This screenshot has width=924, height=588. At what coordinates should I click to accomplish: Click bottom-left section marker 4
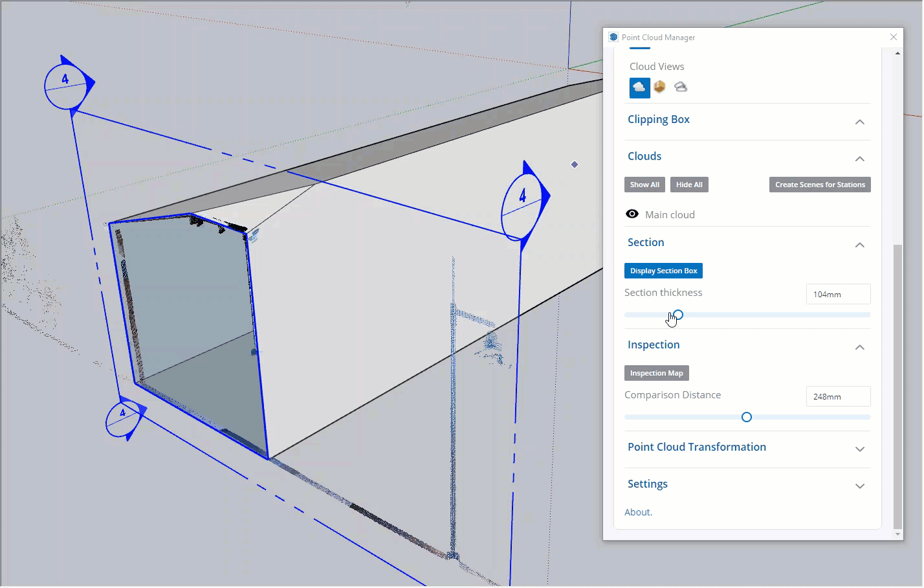(x=124, y=420)
